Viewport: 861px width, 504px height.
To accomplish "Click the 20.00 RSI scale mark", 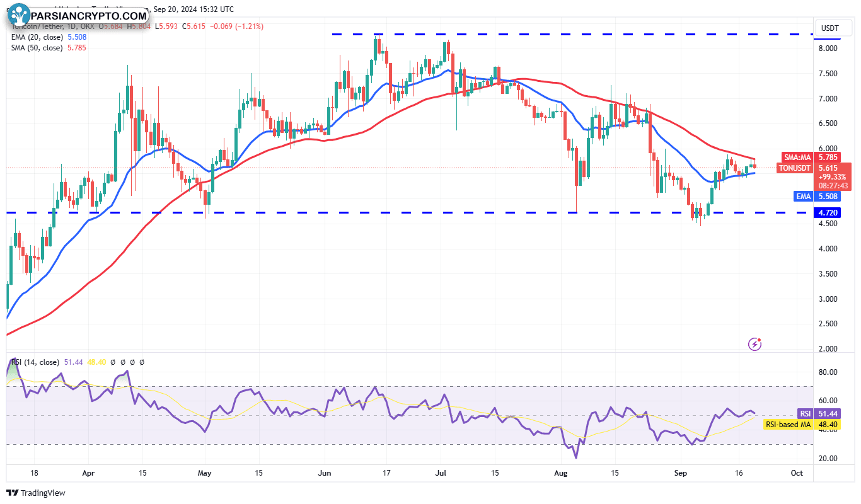I will coord(828,458).
